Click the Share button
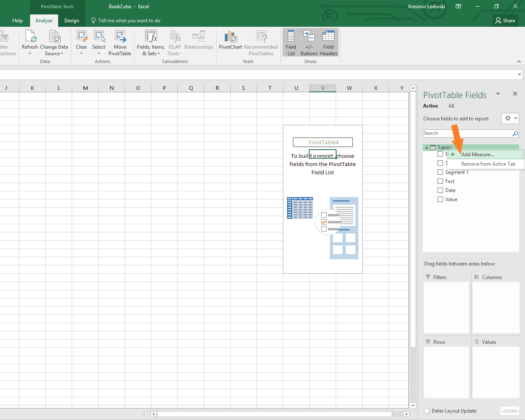The height and width of the screenshot is (420, 525). point(505,20)
